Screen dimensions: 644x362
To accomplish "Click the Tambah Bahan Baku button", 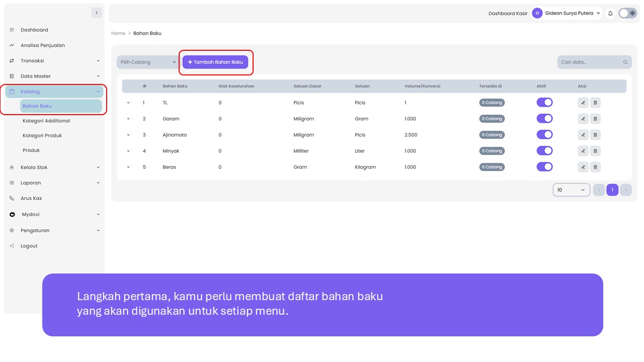I will pos(215,62).
